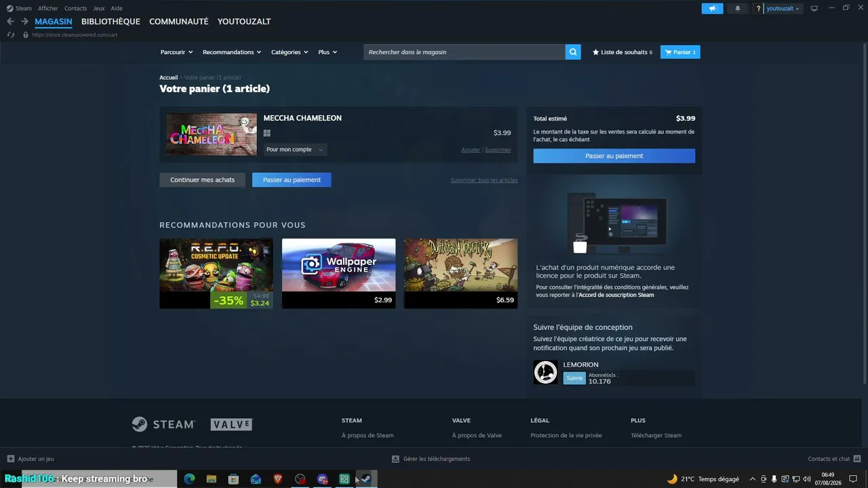Click the Supprimer link for MECCHA CHAMELEON
This screenshot has width=868, height=488.
498,150
